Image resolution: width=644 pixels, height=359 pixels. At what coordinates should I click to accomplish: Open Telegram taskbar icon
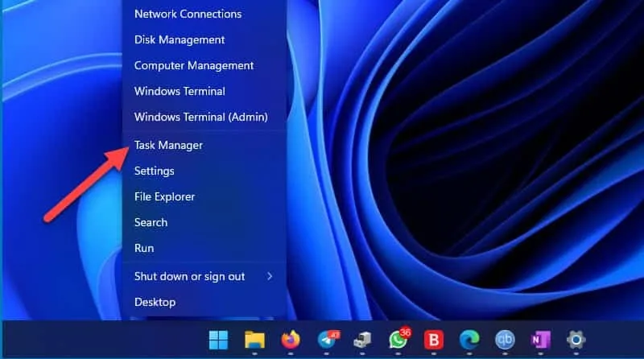(x=328, y=340)
